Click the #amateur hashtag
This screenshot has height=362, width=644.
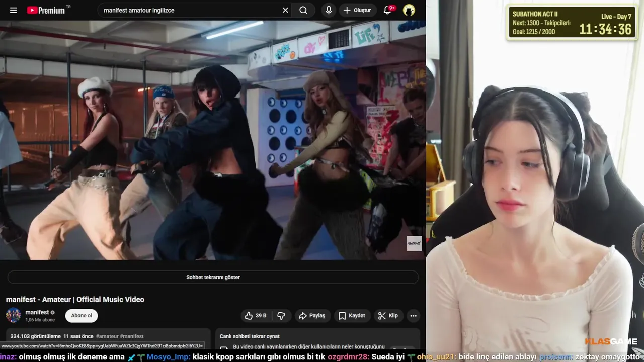tap(107, 336)
